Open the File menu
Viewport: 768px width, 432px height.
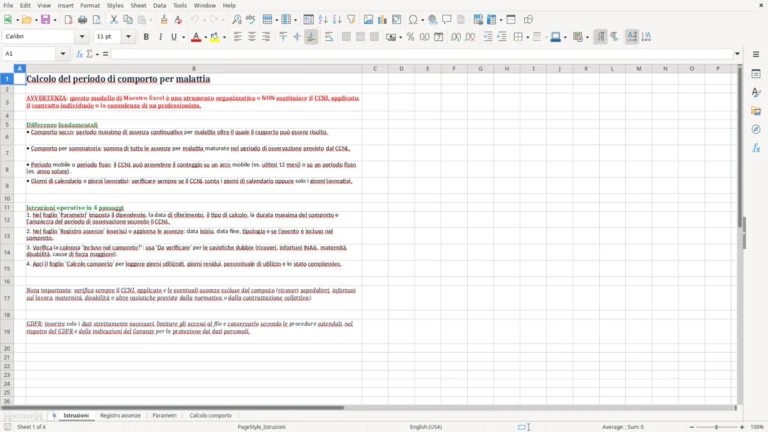click(8, 5)
